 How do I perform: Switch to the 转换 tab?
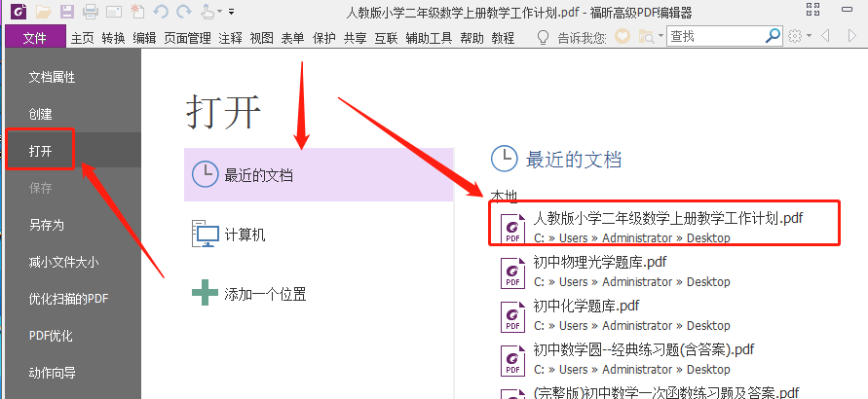tap(113, 38)
